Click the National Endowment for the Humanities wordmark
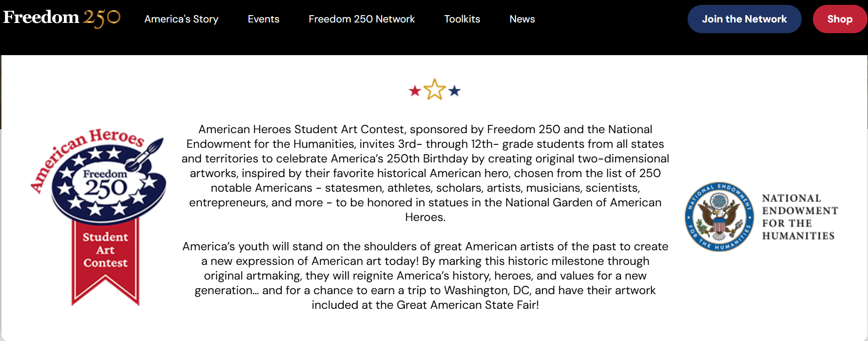 coord(799,217)
